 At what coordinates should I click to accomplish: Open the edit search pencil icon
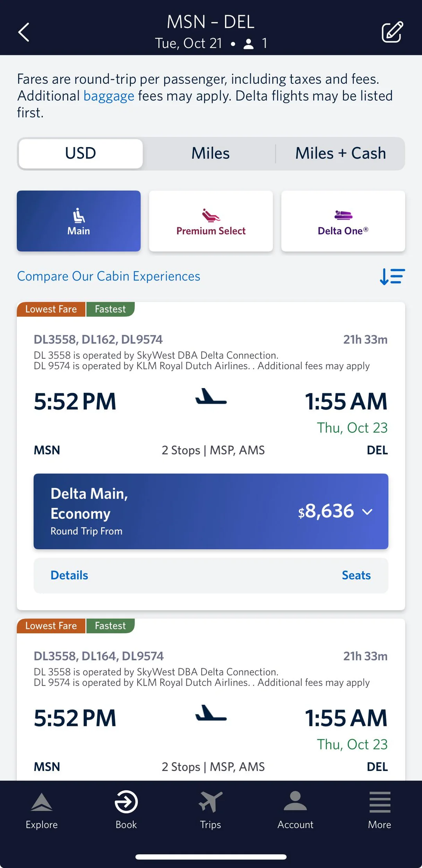[392, 32]
